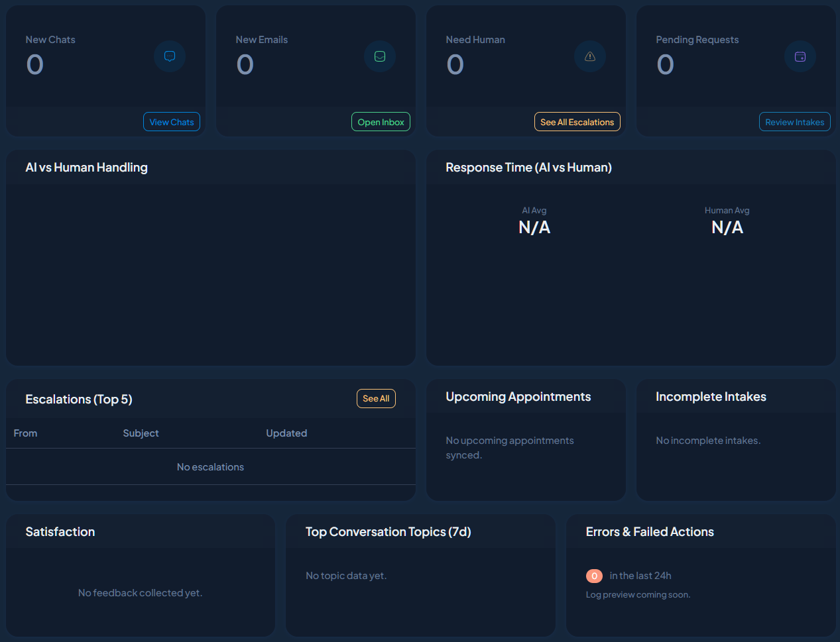Select the Subject column header in Escalations
Viewport: 840px width, 642px height.
tap(141, 433)
